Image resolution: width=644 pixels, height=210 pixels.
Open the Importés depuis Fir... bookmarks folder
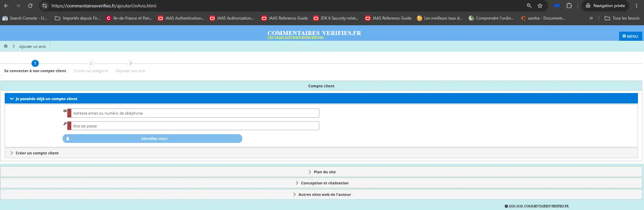coord(78,18)
